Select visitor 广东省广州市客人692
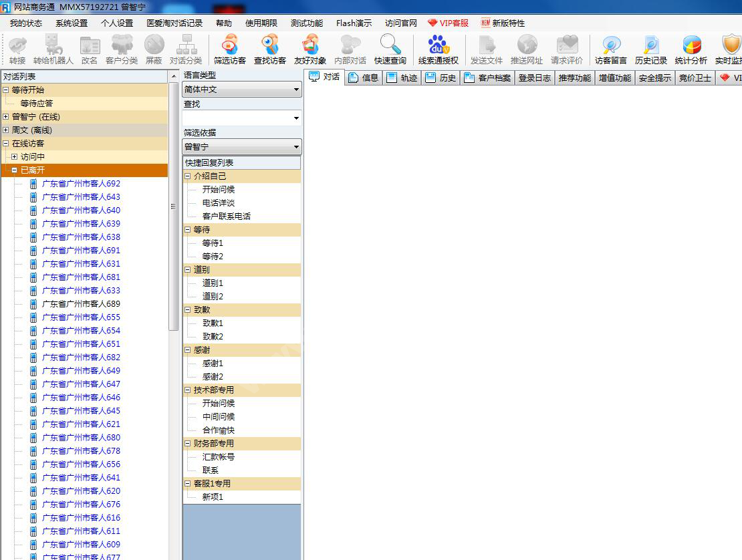The image size is (742, 560). pos(81,184)
